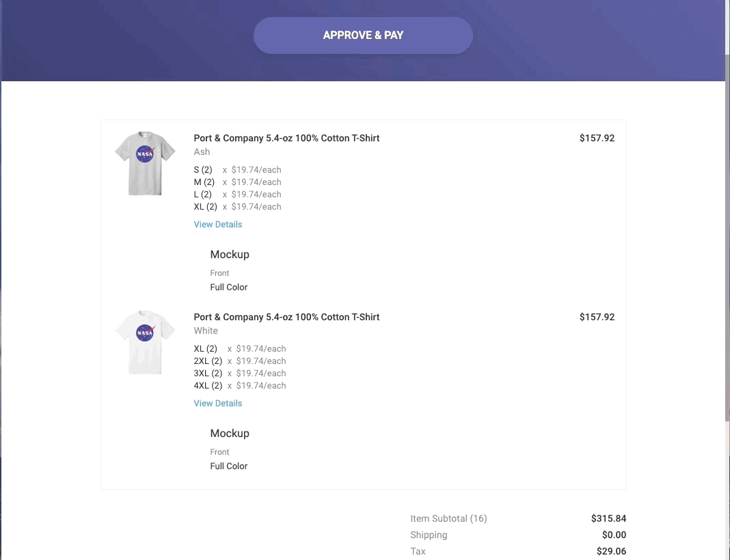Click the Item Subtotal amount $315.84

pyautogui.click(x=608, y=518)
